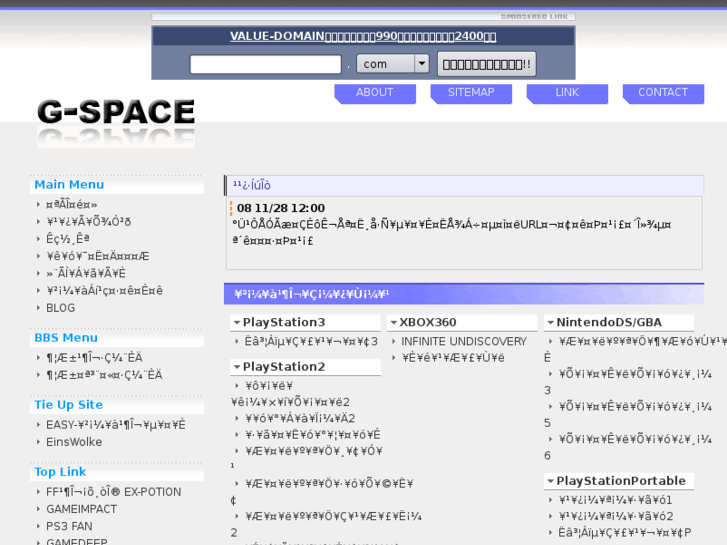Open the EASY- link under Tie Up Site
The width and height of the screenshot is (727, 545).
coord(115,425)
